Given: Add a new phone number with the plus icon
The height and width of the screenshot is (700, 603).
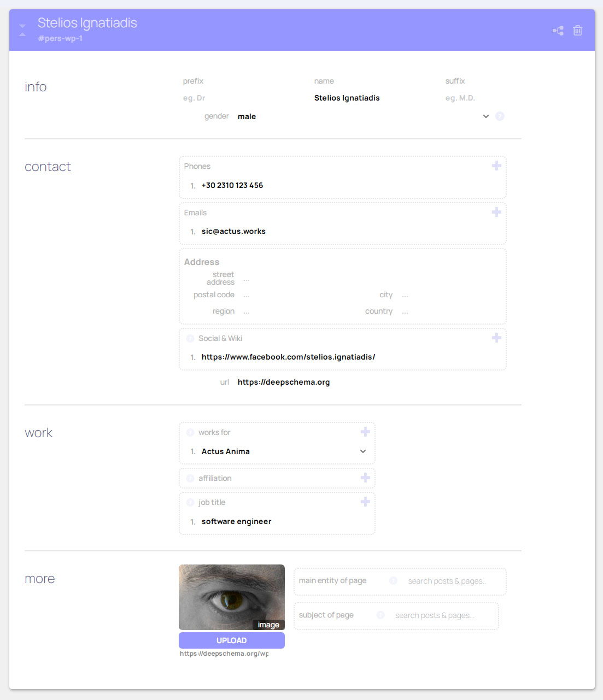Looking at the screenshot, I should [x=496, y=165].
